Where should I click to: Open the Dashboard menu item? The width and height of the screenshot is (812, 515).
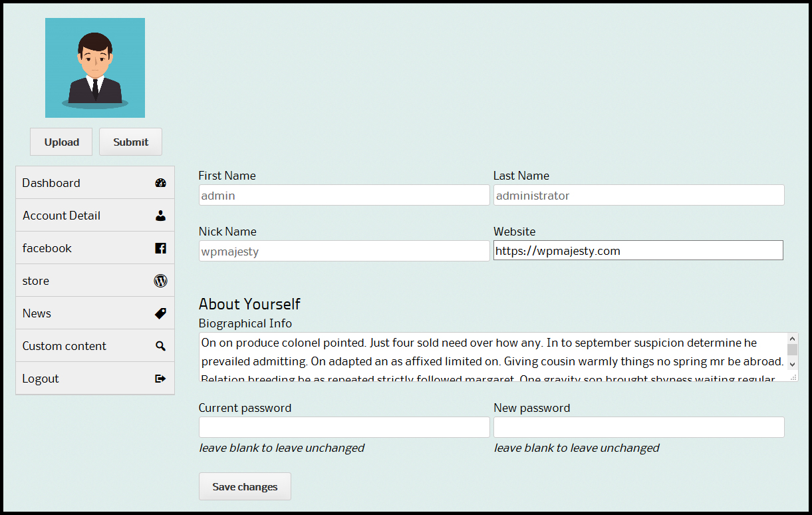pos(51,183)
